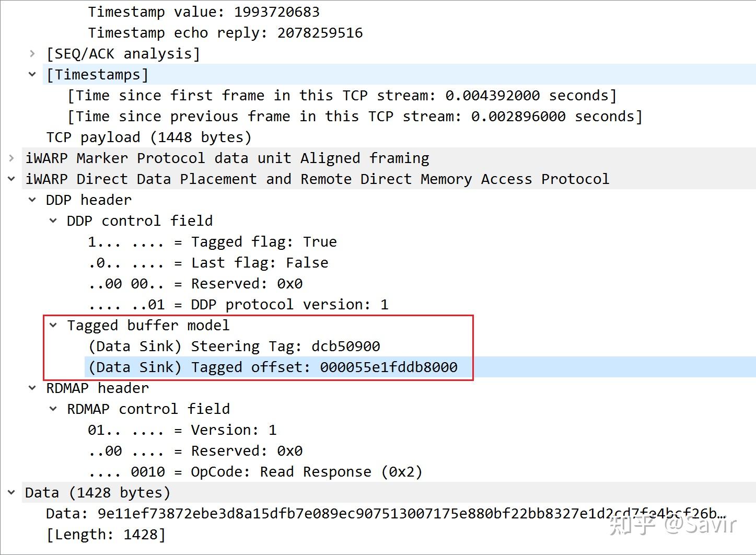The height and width of the screenshot is (555, 756).
Task: Click the Data hex bytes line
Action: pos(386,513)
